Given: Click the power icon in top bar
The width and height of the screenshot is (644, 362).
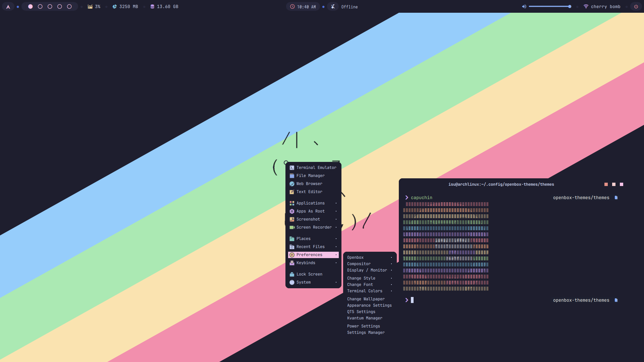Looking at the screenshot, I should coord(636,6).
